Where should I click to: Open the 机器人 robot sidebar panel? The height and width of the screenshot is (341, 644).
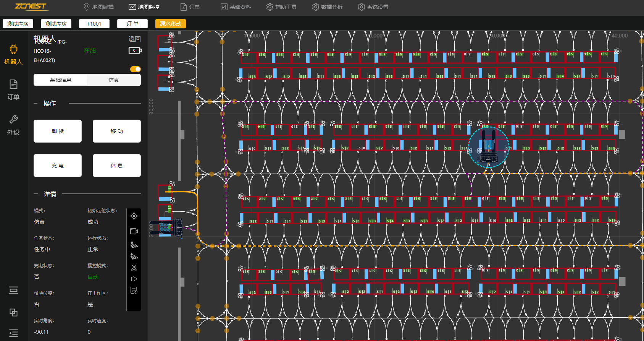point(13,55)
